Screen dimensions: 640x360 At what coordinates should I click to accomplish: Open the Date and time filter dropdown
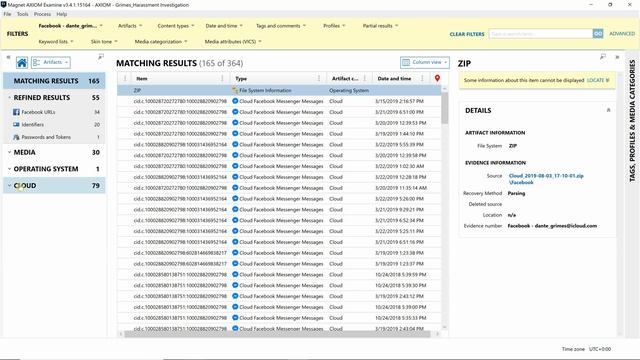coord(224,26)
